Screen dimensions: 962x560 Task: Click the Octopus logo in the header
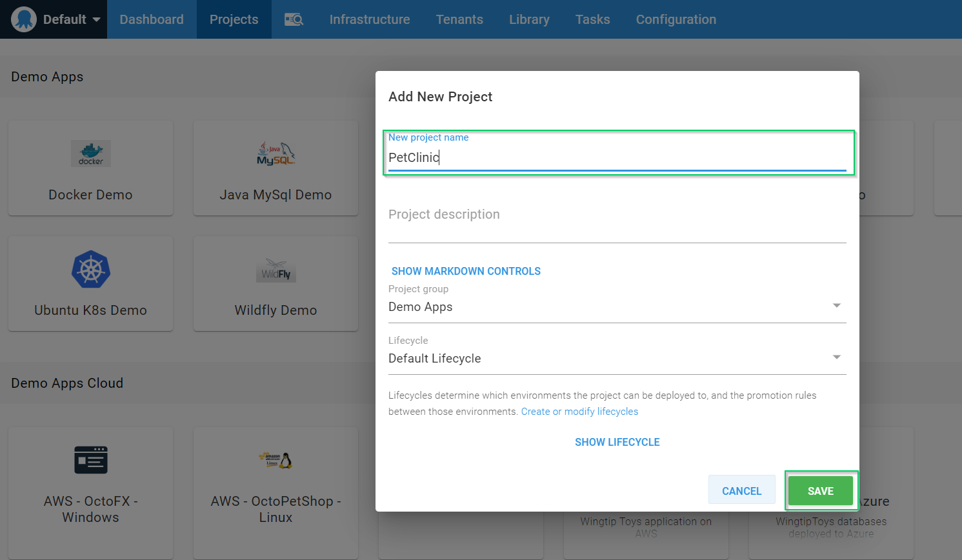pyautogui.click(x=24, y=19)
